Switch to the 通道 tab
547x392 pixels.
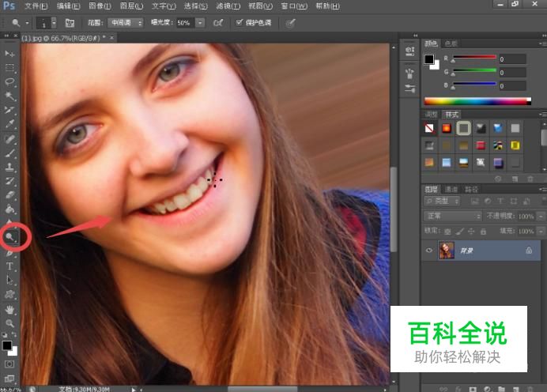451,190
